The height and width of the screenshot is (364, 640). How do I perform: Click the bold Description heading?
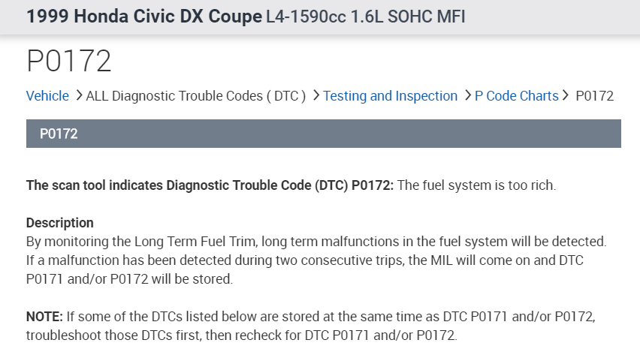tap(60, 223)
